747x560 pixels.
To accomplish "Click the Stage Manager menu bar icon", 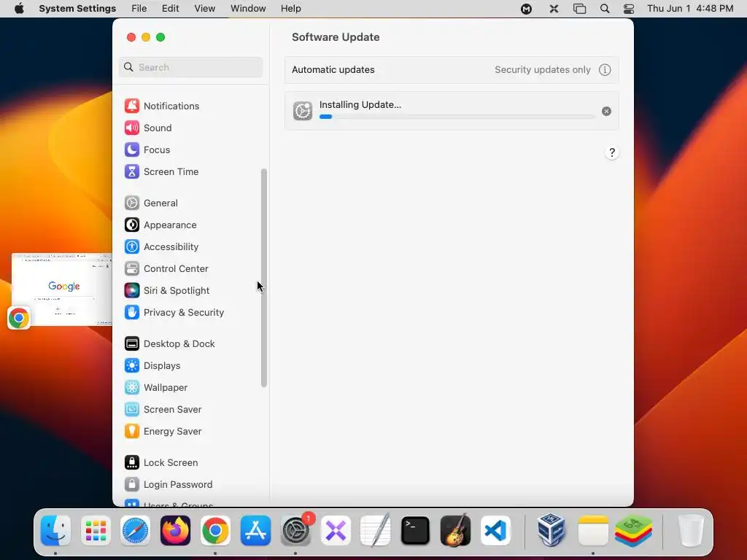I will pos(579,9).
